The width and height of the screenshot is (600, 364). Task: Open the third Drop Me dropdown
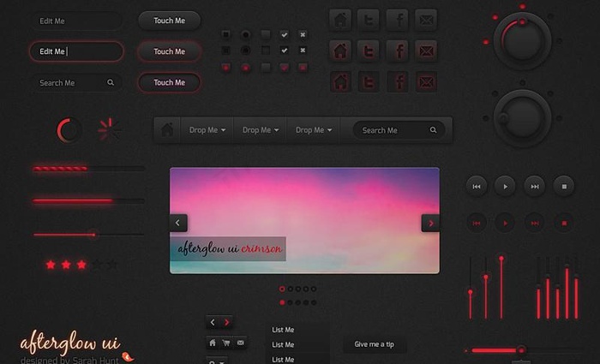314,130
